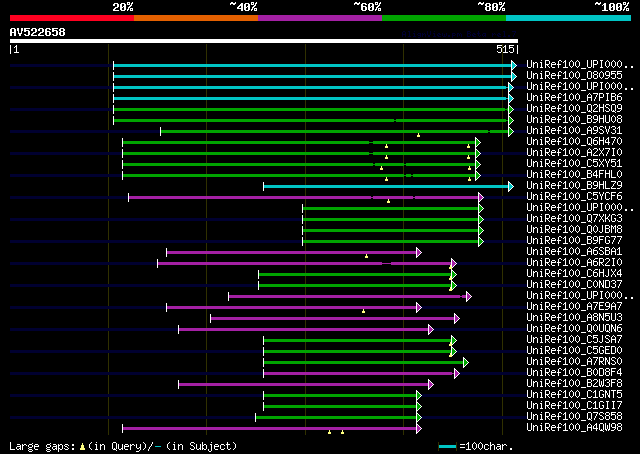Click the arrowhead ending the UniRef100_A9SV31 bar
The image size is (640, 454).
coord(511,131)
